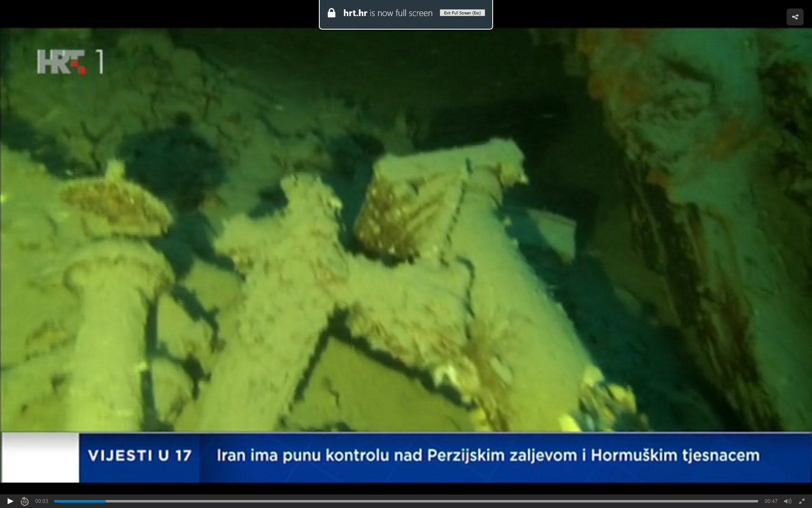Click the end of the blue seek progress
812x508 pixels.
tap(106, 501)
